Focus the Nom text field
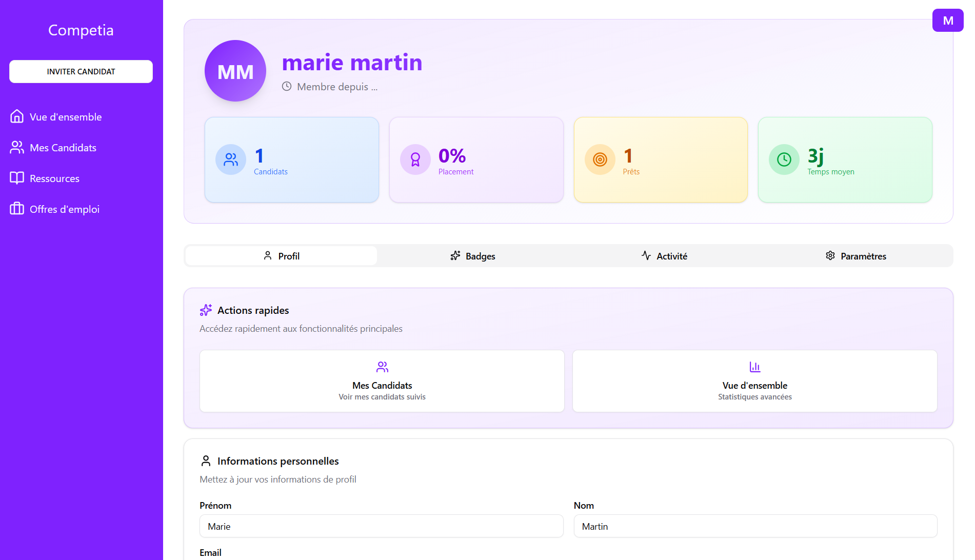The height and width of the screenshot is (560, 975). click(x=755, y=526)
